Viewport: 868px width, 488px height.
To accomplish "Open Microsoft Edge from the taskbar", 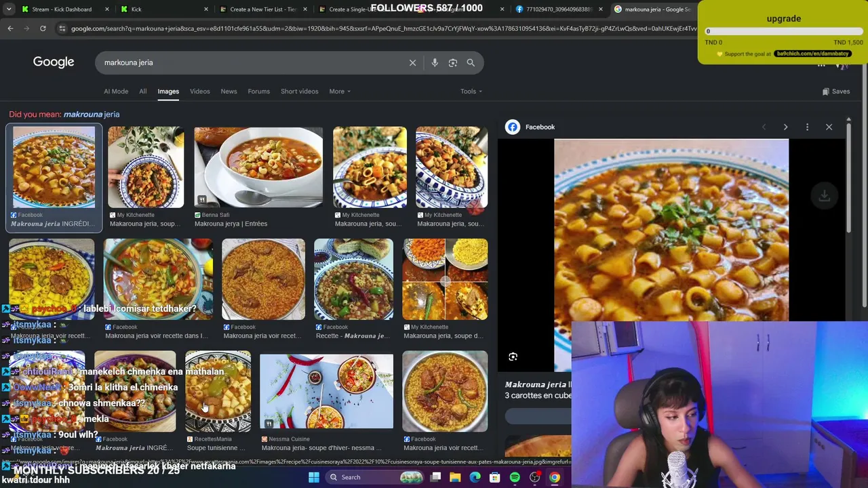I will 475,477.
